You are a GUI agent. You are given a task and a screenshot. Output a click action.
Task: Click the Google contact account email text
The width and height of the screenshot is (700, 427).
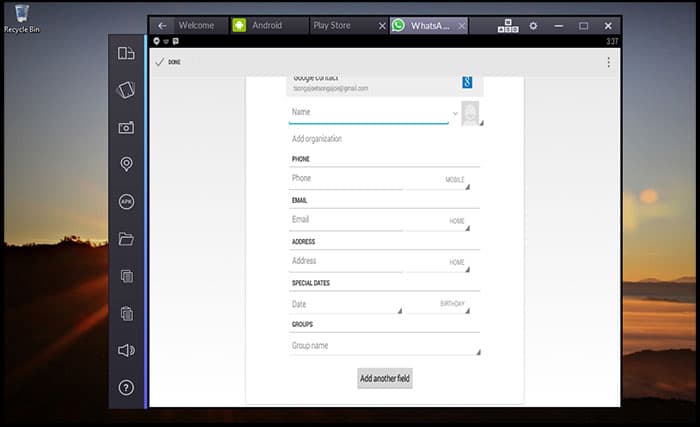click(x=330, y=88)
